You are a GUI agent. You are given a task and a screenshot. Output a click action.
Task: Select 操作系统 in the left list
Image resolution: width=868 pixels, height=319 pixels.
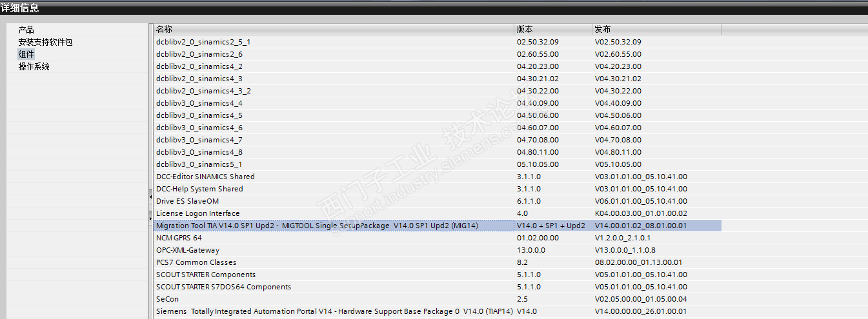click(x=34, y=66)
